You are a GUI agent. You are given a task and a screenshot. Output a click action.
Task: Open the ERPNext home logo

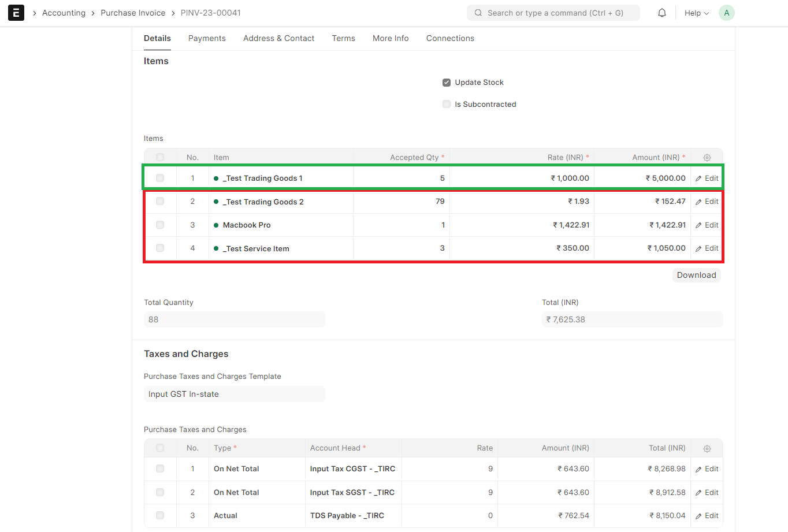pos(16,13)
